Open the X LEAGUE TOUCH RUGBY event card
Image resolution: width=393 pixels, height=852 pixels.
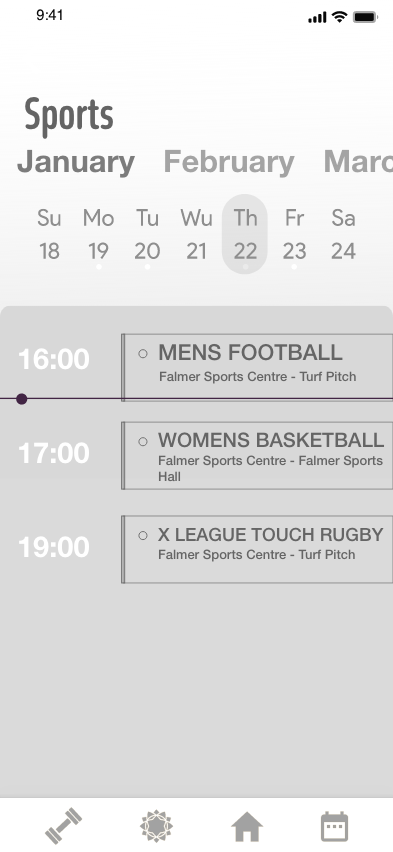[x=257, y=549]
